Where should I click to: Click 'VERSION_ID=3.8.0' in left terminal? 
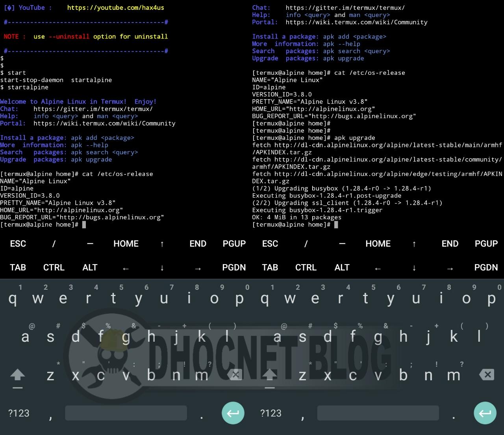click(x=30, y=196)
